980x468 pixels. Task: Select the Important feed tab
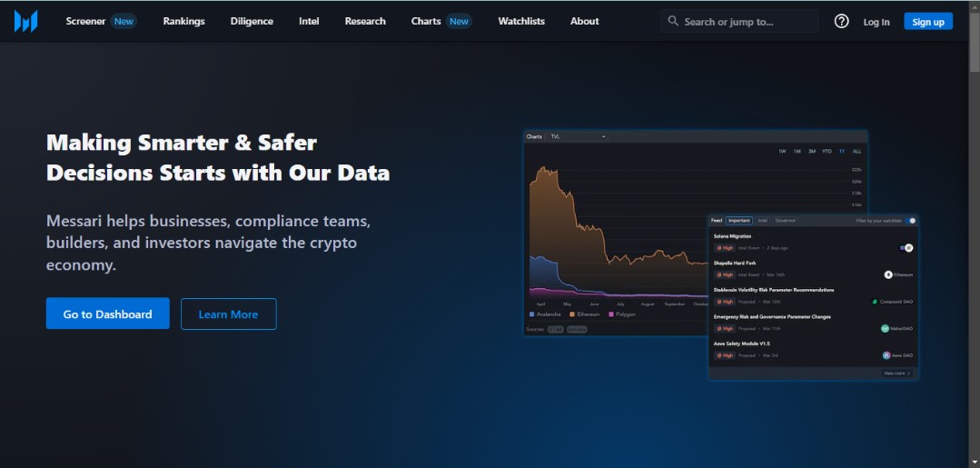point(739,221)
